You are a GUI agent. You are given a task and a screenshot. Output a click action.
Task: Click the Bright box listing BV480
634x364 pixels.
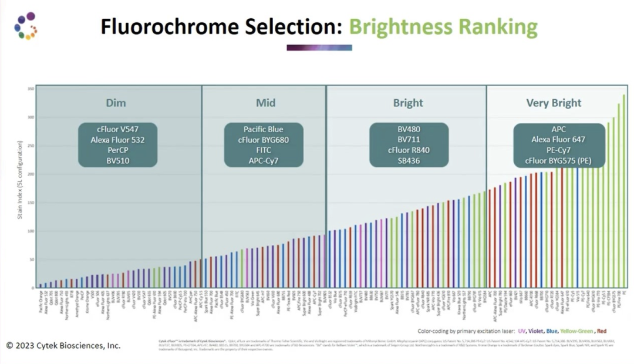point(409,144)
